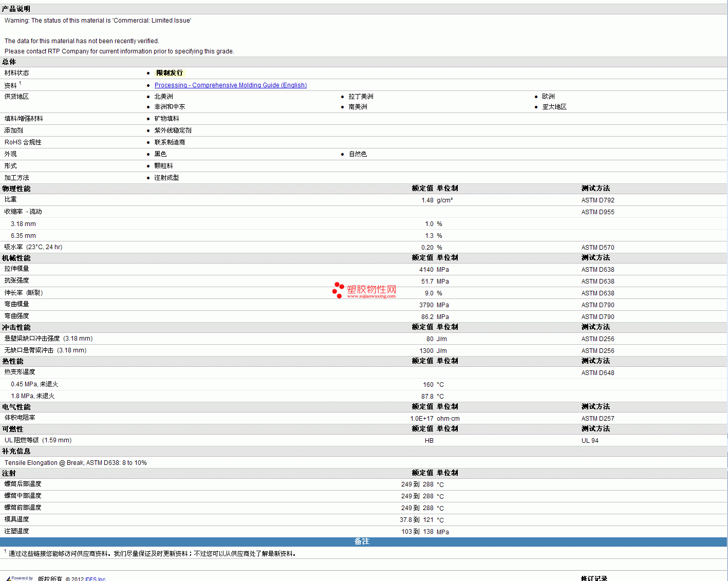Click the 北美洲 supply region item
This screenshot has width=728, height=581.
pos(163,97)
